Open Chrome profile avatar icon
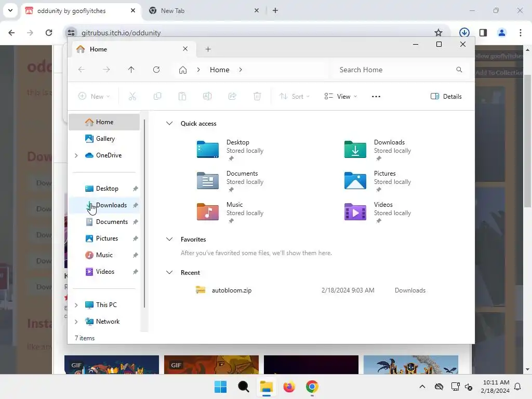 [502, 33]
